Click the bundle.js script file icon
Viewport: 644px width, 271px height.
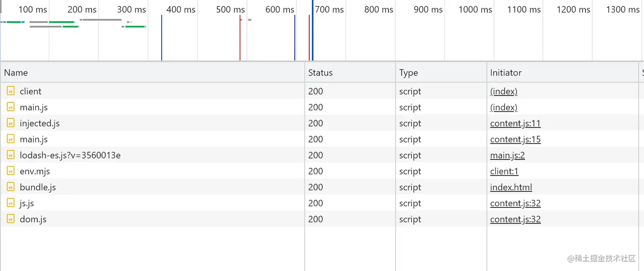point(11,187)
